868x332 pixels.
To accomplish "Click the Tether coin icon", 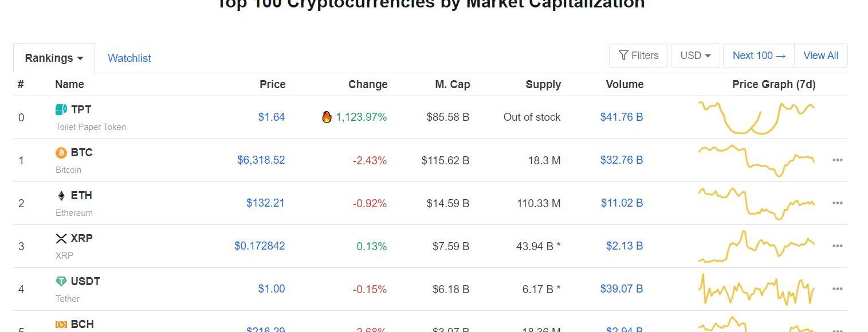I will pos(61,282).
